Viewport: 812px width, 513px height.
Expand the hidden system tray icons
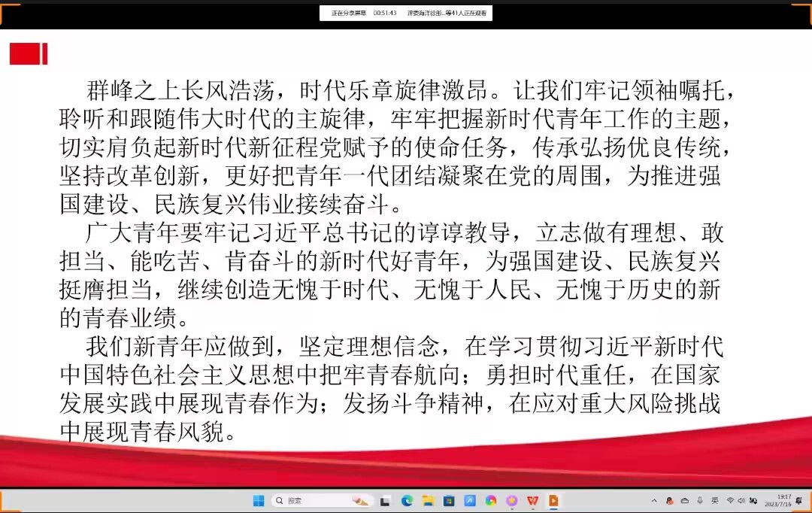pyautogui.click(x=653, y=500)
